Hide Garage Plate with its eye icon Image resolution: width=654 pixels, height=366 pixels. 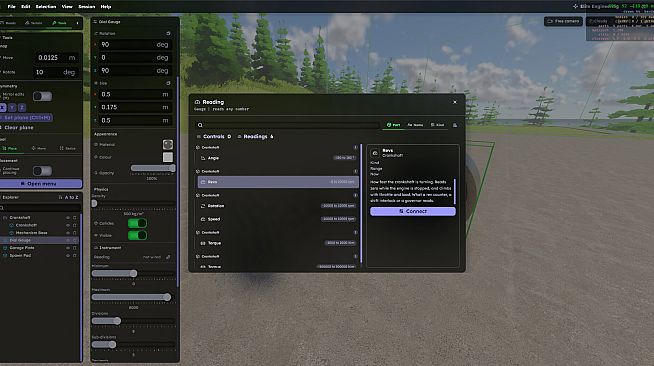[68, 248]
